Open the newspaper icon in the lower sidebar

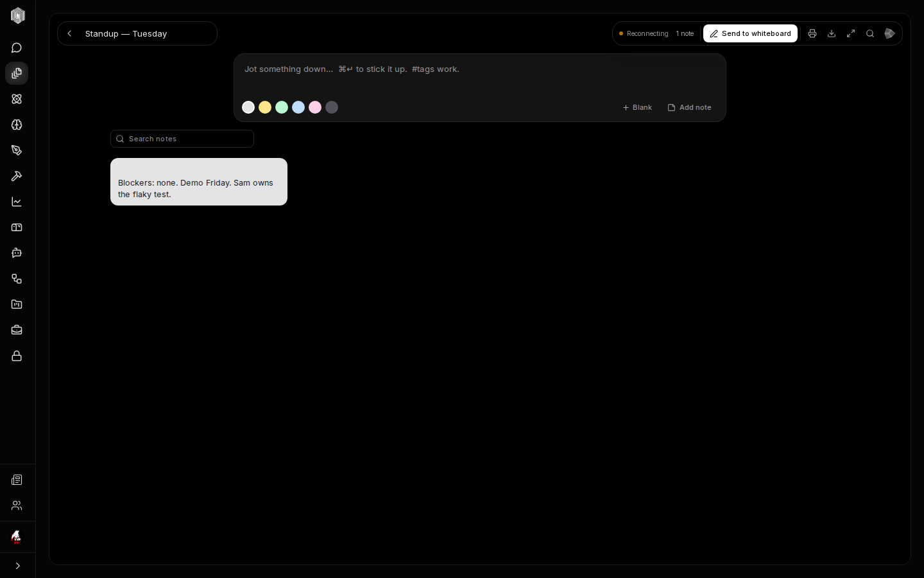point(17,480)
